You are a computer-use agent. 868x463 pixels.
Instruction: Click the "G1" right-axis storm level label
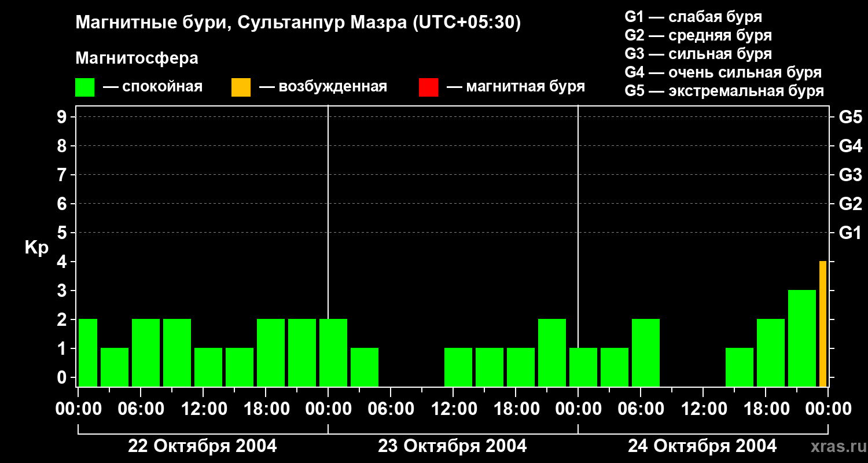850,233
